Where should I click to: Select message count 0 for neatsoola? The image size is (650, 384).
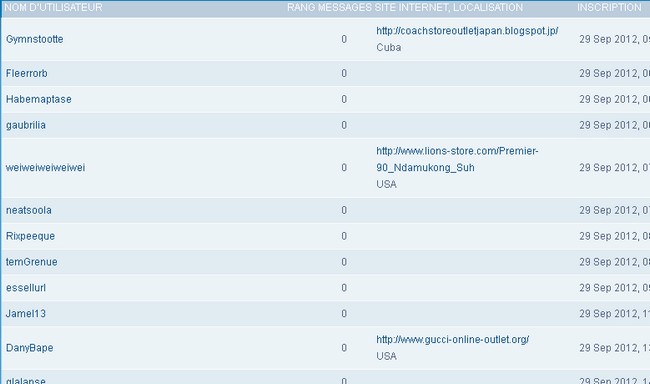pos(344,210)
